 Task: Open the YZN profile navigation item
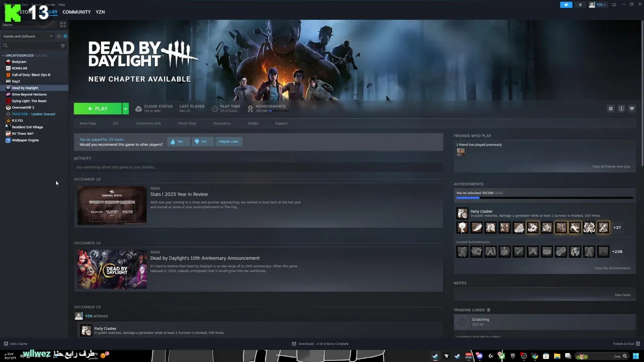coord(100,12)
